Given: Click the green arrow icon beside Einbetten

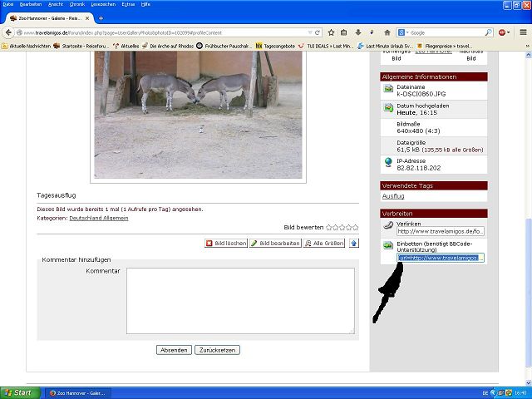Looking at the screenshot, I should [387, 245].
